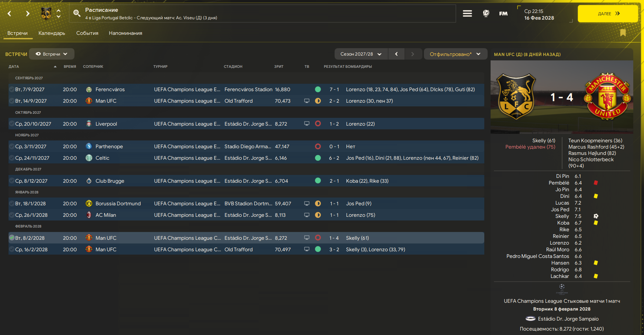Open the События tab
The height and width of the screenshot is (335, 644).
(x=87, y=33)
